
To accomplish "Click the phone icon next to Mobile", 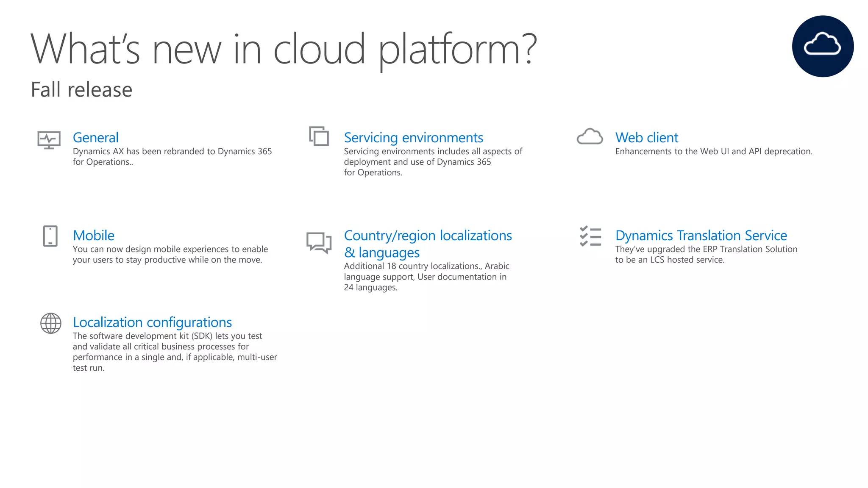I will 50,236.
